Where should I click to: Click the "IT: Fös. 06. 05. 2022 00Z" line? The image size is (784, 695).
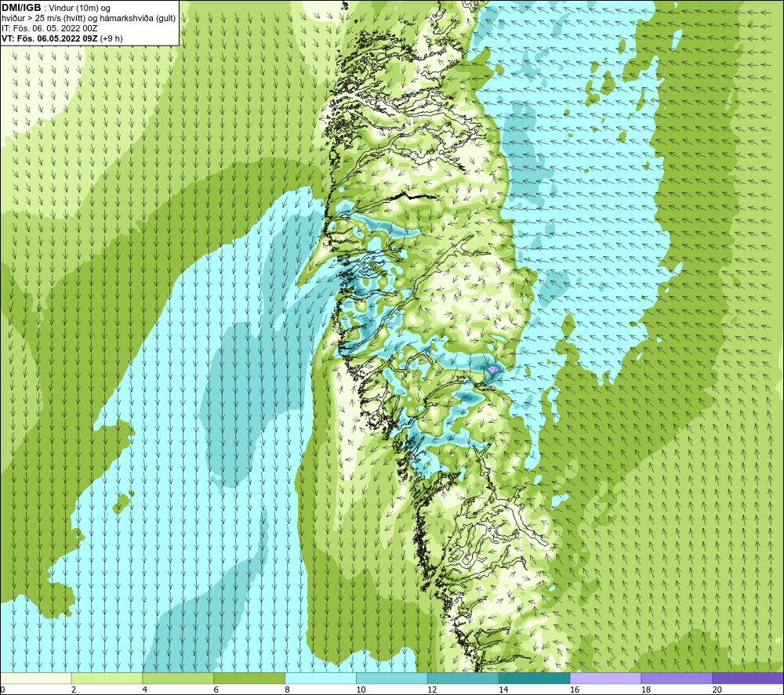pos(49,28)
